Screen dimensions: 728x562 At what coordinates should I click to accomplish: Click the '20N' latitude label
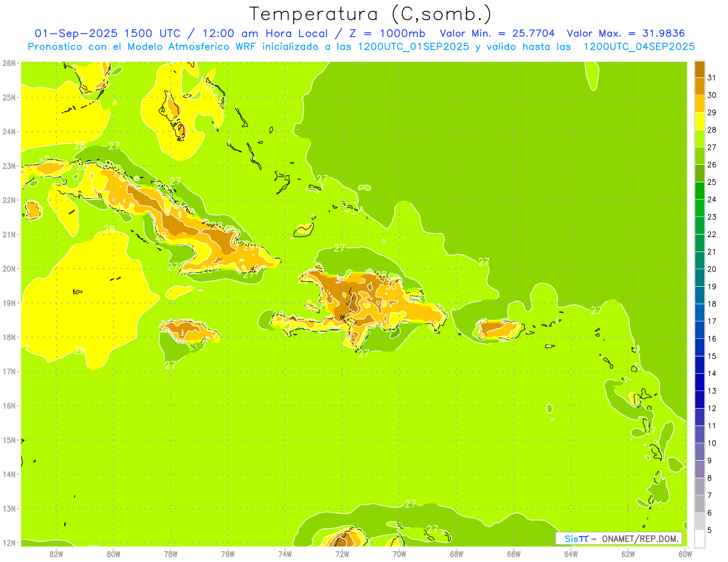tap(9, 269)
